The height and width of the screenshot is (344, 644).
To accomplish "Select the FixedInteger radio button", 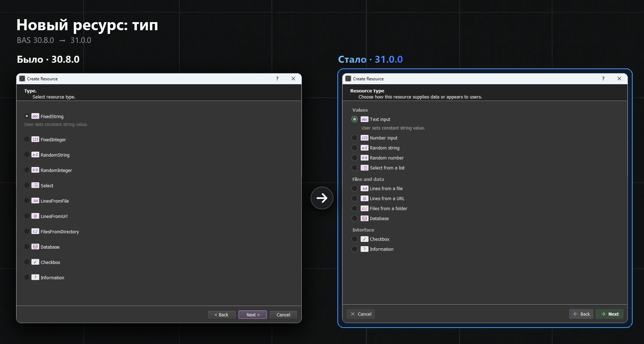I will [x=27, y=139].
